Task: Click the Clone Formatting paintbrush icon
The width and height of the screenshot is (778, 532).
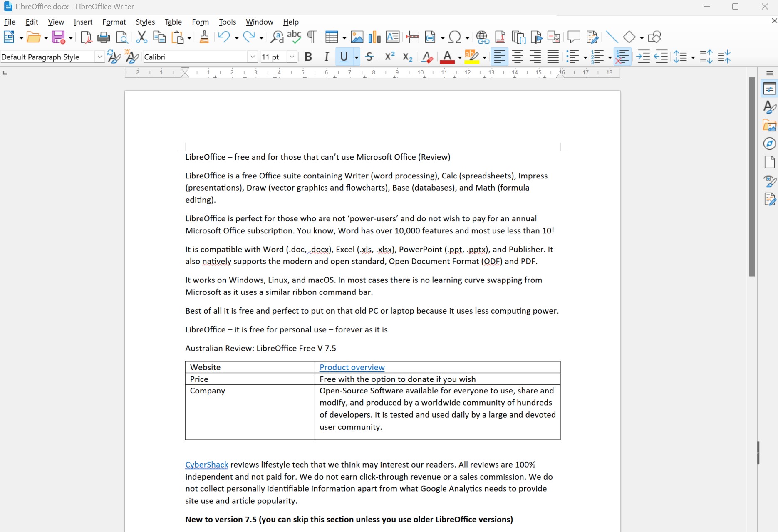Action: [204, 37]
